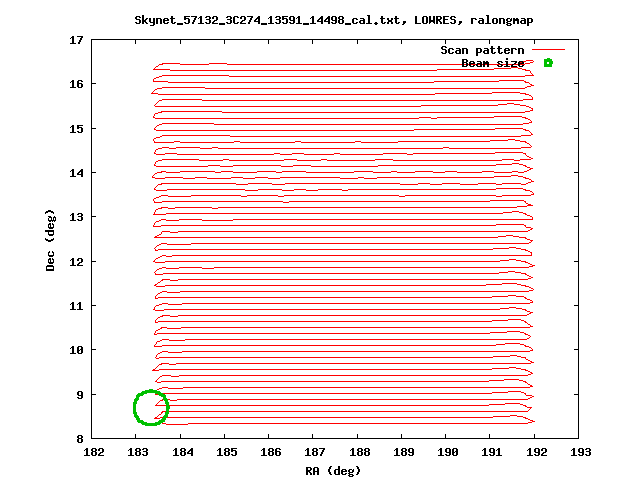Select the 'Beam size' legend label
640x480 pixels.
pos(493,63)
